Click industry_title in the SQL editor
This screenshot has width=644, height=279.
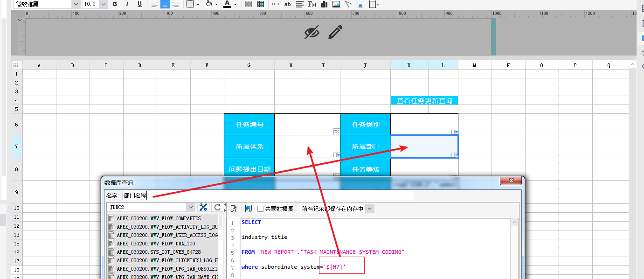[264, 237]
